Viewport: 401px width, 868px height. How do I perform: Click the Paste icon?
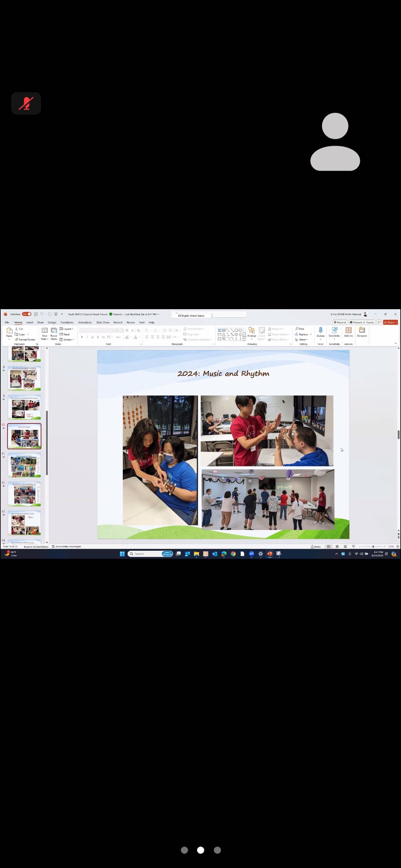tap(9, 330)
